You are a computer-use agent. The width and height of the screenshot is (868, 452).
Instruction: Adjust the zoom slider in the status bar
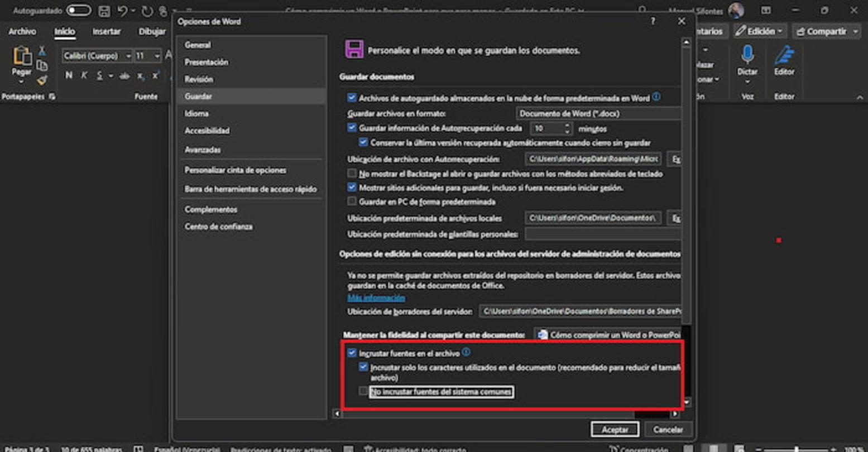pyautogui.click(x=795, y=448)
